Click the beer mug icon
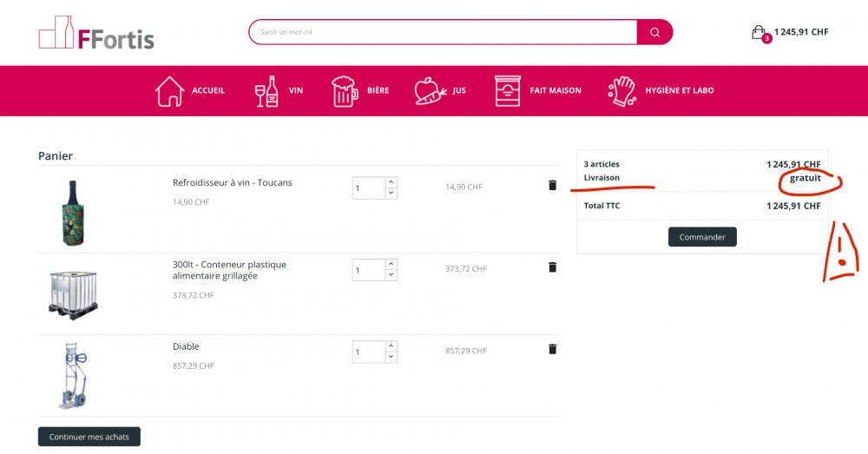Viewport: 868px width, 454px height. [x=345, y=90]
